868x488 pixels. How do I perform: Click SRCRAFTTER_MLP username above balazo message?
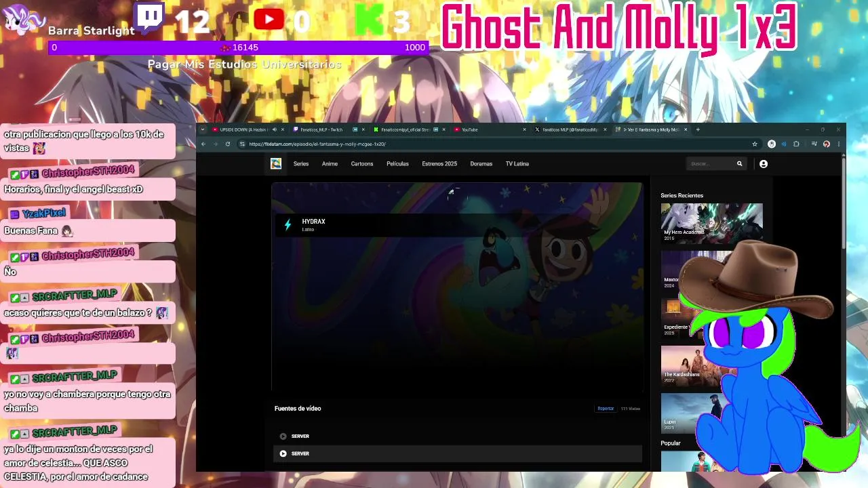pyautogui.click(x=75, y=296)
